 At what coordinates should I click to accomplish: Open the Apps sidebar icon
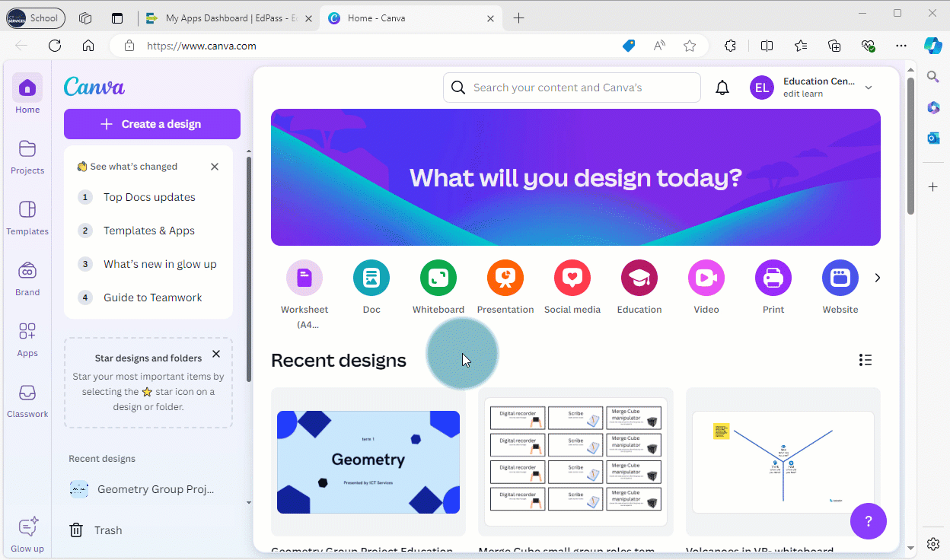coord(27,331)
